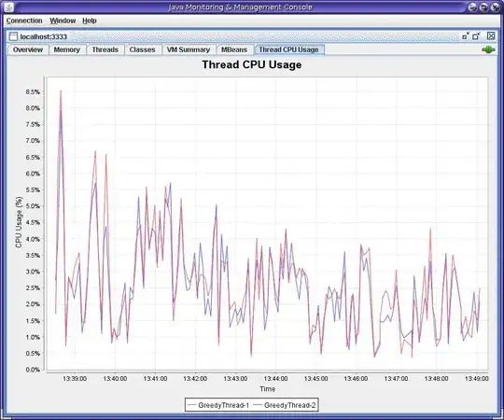Select the Thread CPU Usage tab
This screenshot has width=504, height=420.
pos(288,49)
